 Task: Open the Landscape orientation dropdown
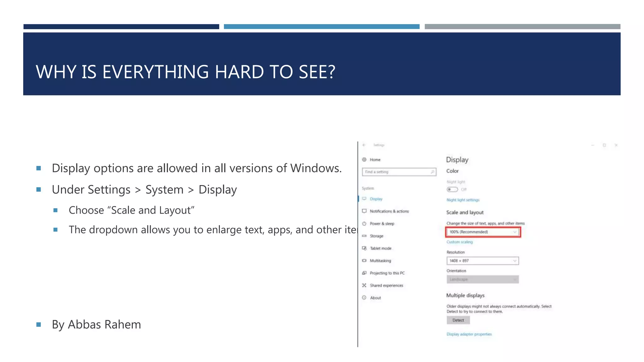[x=483, y=279]
